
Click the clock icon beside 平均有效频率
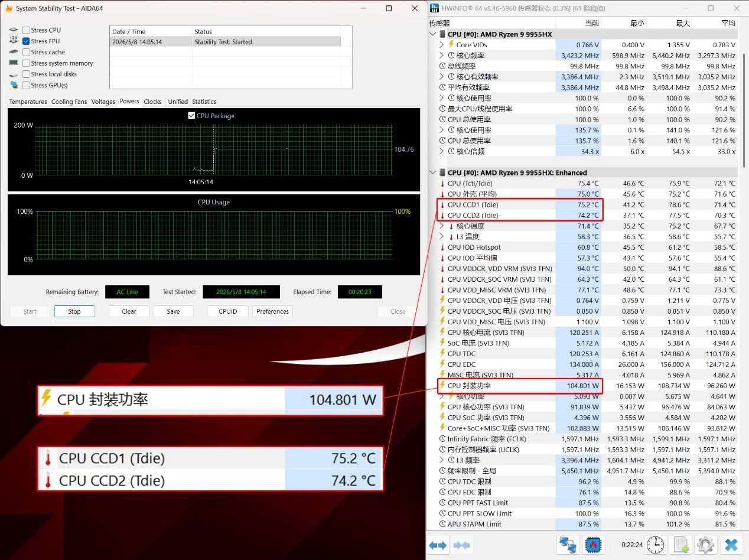point(442,87)
